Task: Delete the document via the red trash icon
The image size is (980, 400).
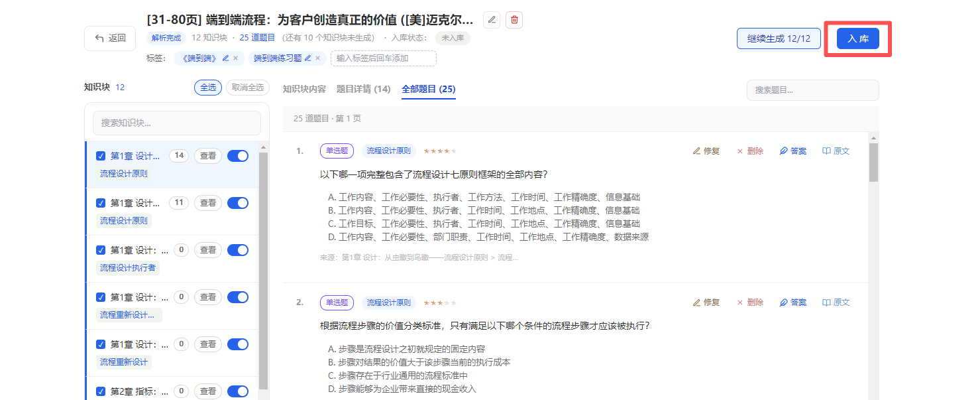Action: coord(514,20)
